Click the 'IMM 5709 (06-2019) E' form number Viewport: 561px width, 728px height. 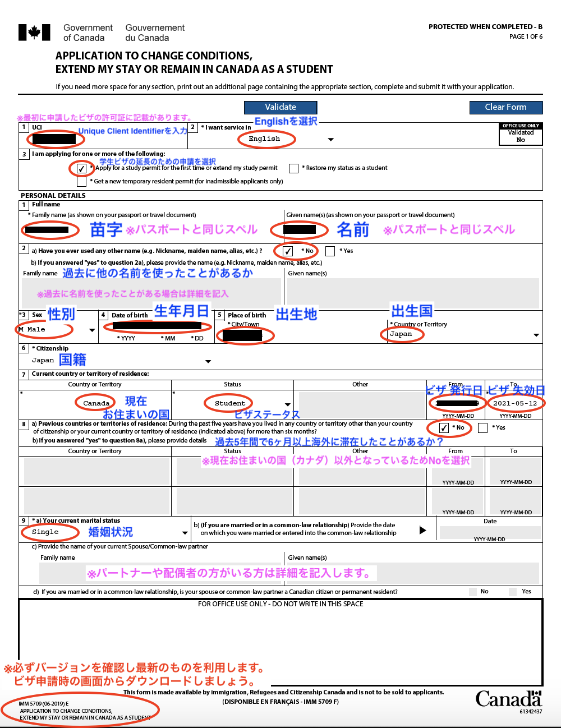click(44, 703)
